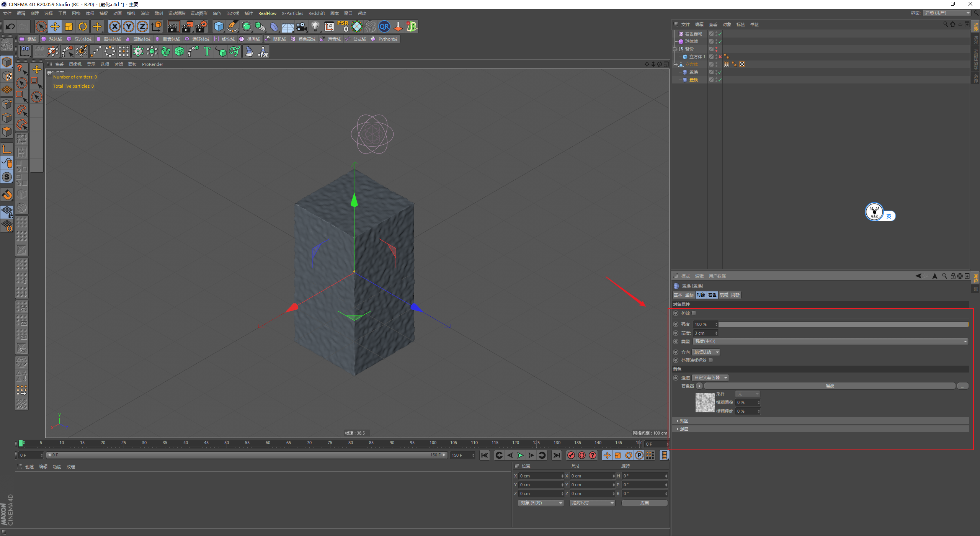Click the PSR reset icon
Screen dimensions: 980x536
pyautogui.click(x=343, y=26)
